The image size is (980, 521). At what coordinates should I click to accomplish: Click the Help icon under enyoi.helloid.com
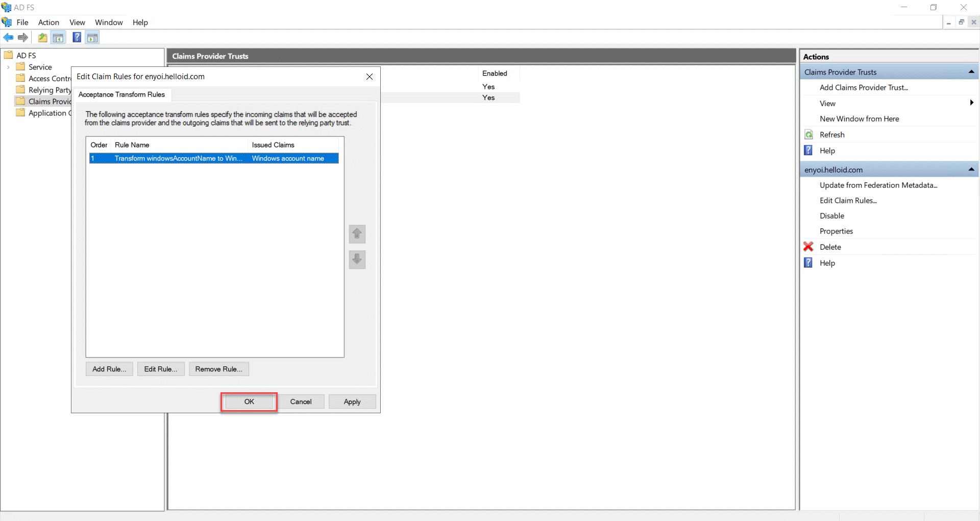click(x=808, y=263)
